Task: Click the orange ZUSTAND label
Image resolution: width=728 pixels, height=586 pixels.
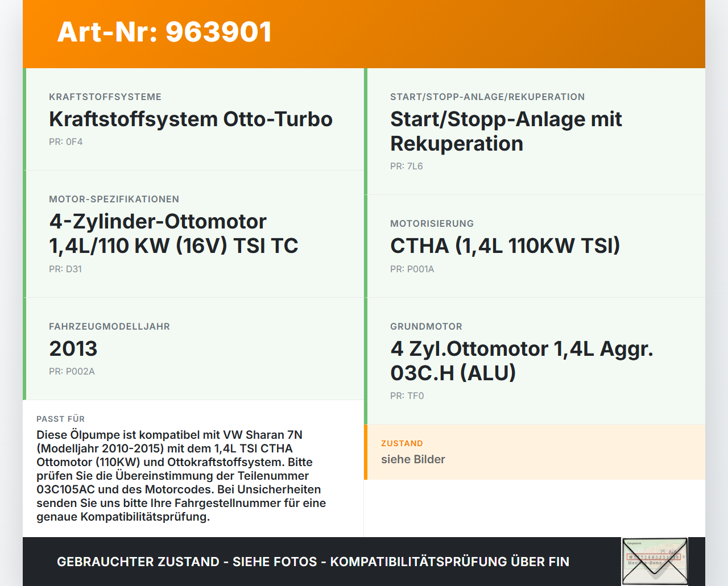Action: pyautogui.click(x=402, y=443)
